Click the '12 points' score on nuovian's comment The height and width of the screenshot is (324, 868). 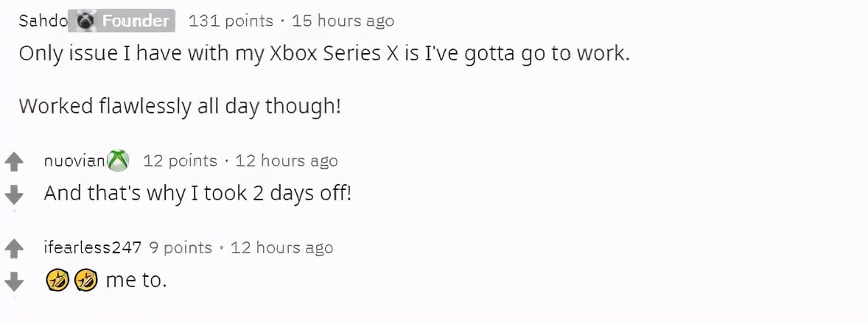(x=180, y=161)
